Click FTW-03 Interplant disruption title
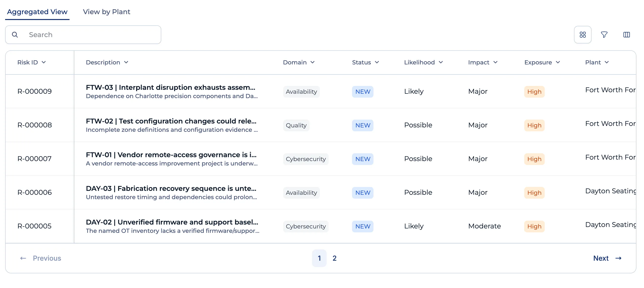 pyautogui.click(x=171, y=87)
